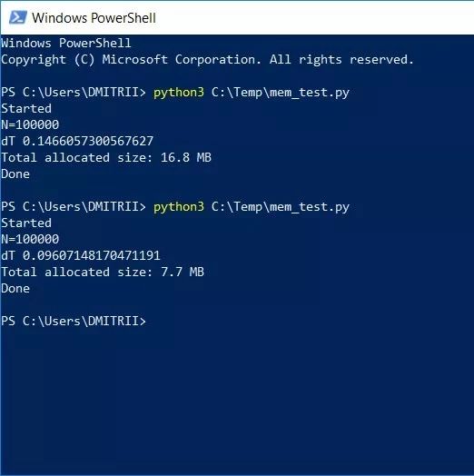The image size is (474, 476).
Task: Click the PowerShell icon in title bar
Action: coord(18,17)
